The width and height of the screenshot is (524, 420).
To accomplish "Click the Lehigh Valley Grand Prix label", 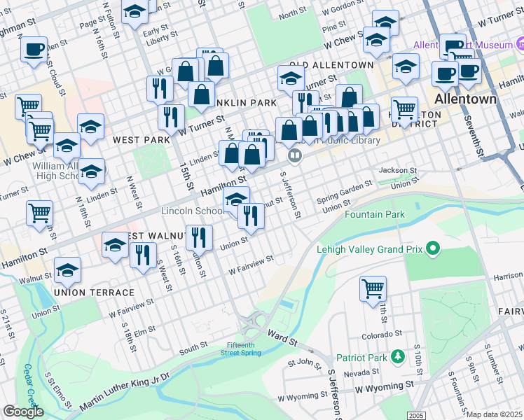I will pyautogui.click(x=370, y=249).
